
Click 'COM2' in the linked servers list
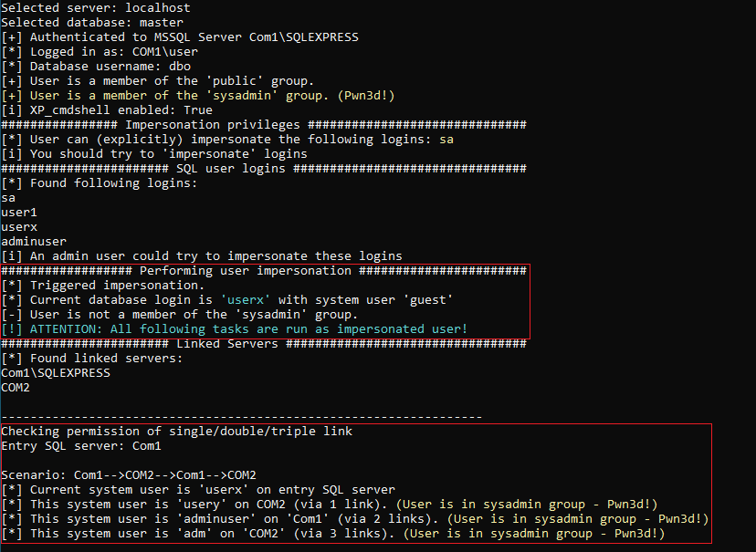click(x=16, y=387)
